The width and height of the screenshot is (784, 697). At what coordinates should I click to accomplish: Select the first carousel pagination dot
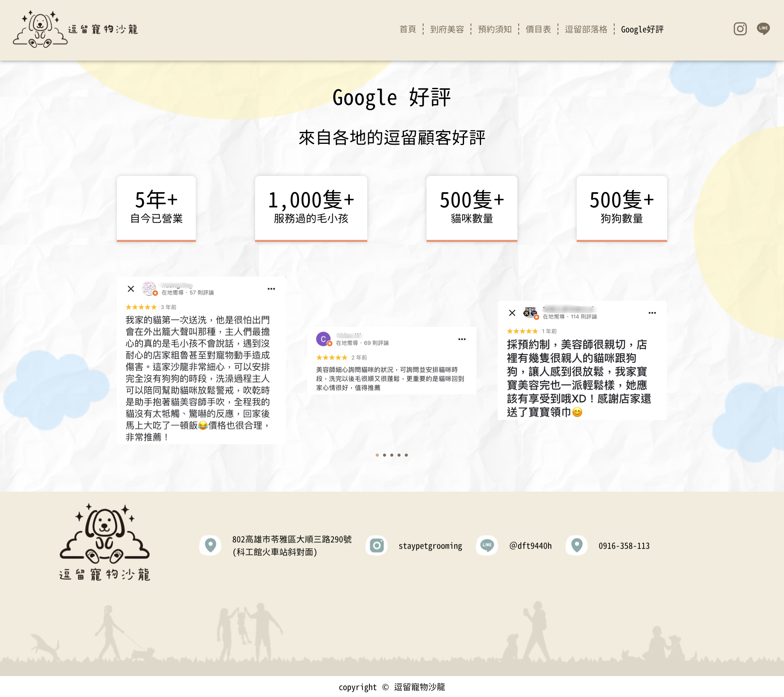coord(377,455)
